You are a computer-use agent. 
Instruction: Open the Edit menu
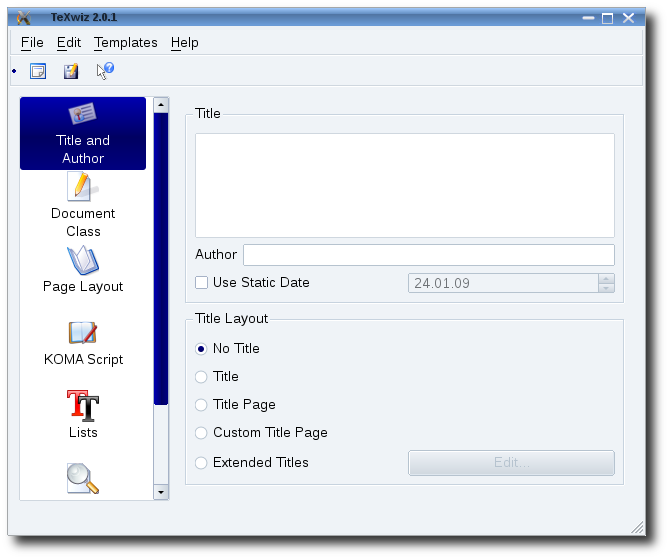pyautogui.click(x=69, y=43)
